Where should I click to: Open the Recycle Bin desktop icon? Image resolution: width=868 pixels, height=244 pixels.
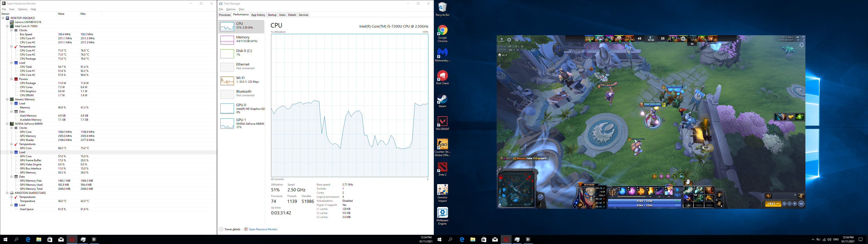[442, 9]
